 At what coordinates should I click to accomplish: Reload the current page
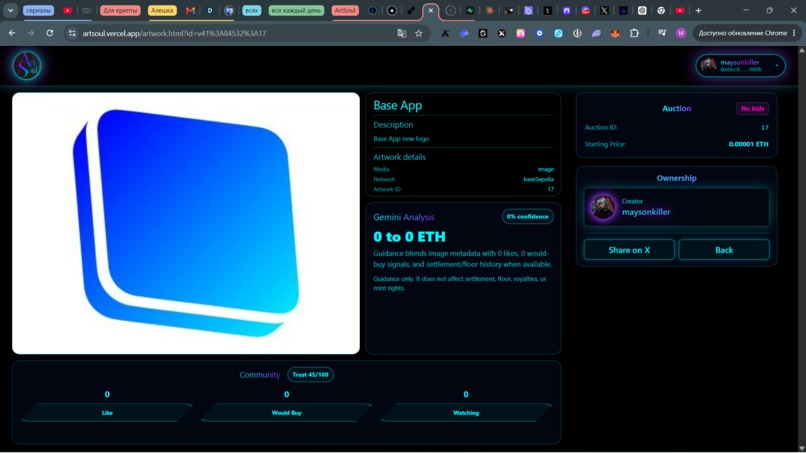[x=49, y=33]
